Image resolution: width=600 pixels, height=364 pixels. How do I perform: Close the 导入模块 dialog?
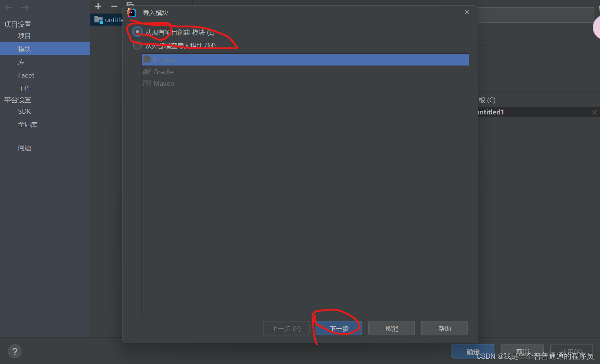(467, 12)
